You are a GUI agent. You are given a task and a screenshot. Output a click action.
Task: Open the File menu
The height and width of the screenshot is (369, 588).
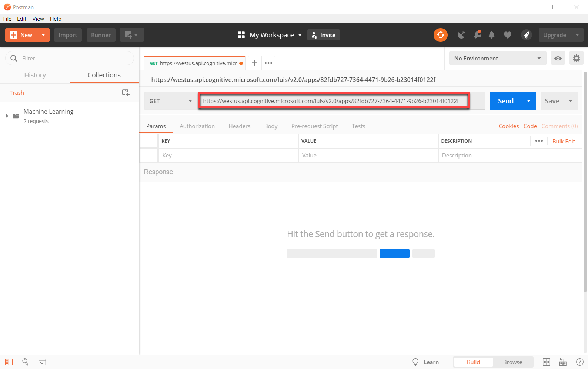tap(7, 19)
